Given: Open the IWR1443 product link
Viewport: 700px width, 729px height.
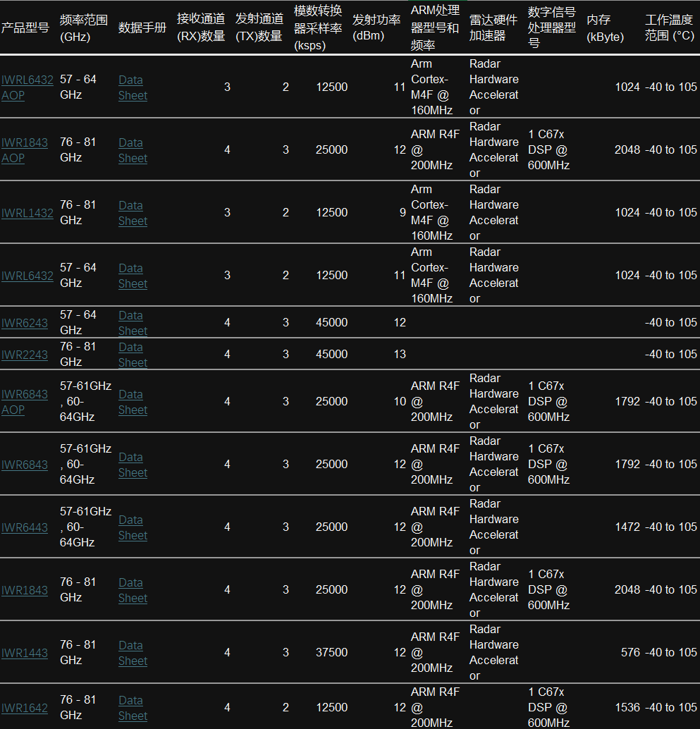Looking at the screenshot, I should pyautogui.click(x=24, y=654).
